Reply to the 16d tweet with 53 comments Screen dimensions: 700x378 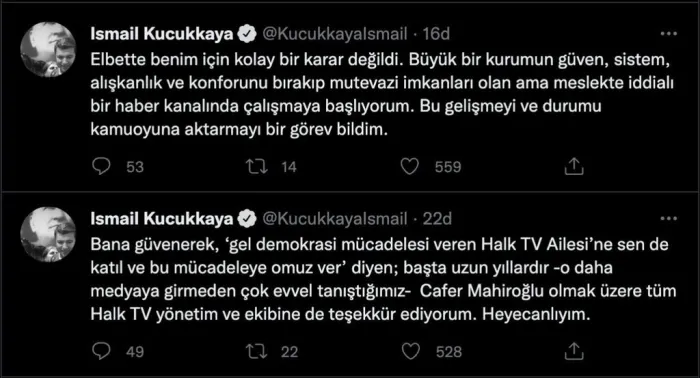pyautogui.click(x=101, y=166)
